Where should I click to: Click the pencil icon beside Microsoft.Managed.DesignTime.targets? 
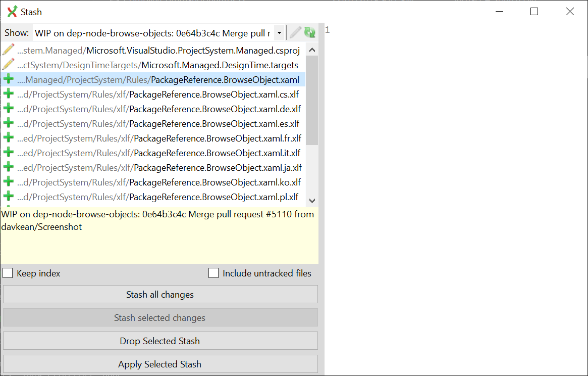point(8,64)
